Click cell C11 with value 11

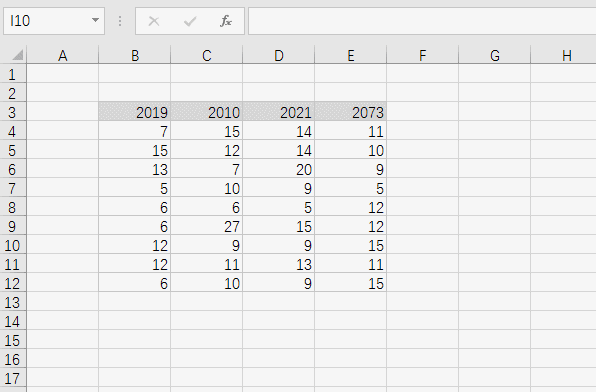coord(206,264)
